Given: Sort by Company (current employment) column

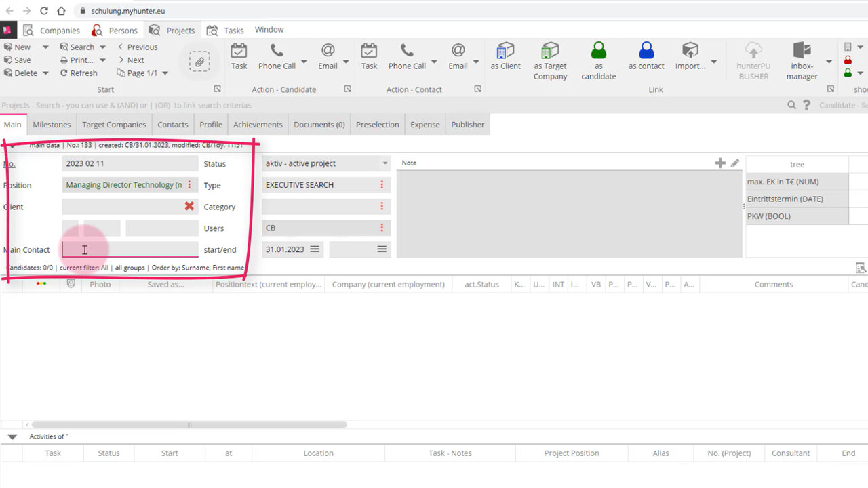Looking at the screenshot, I should (389, 285).
